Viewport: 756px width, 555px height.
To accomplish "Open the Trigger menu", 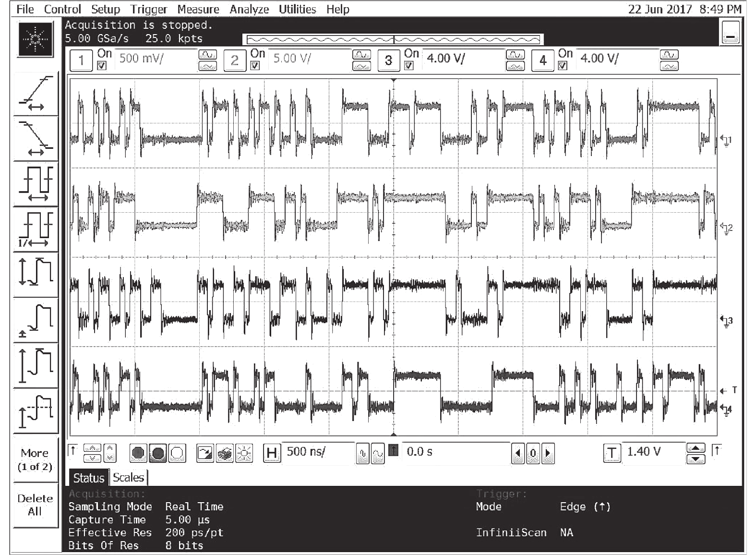I will click(148, 9).
